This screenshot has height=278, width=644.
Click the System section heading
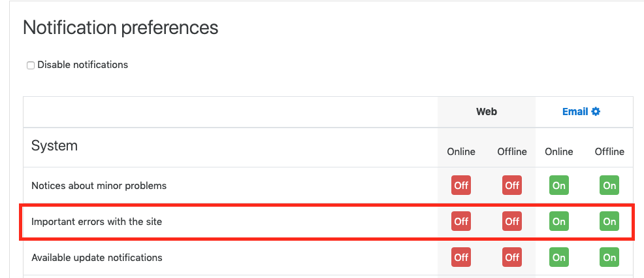point(54,145)
